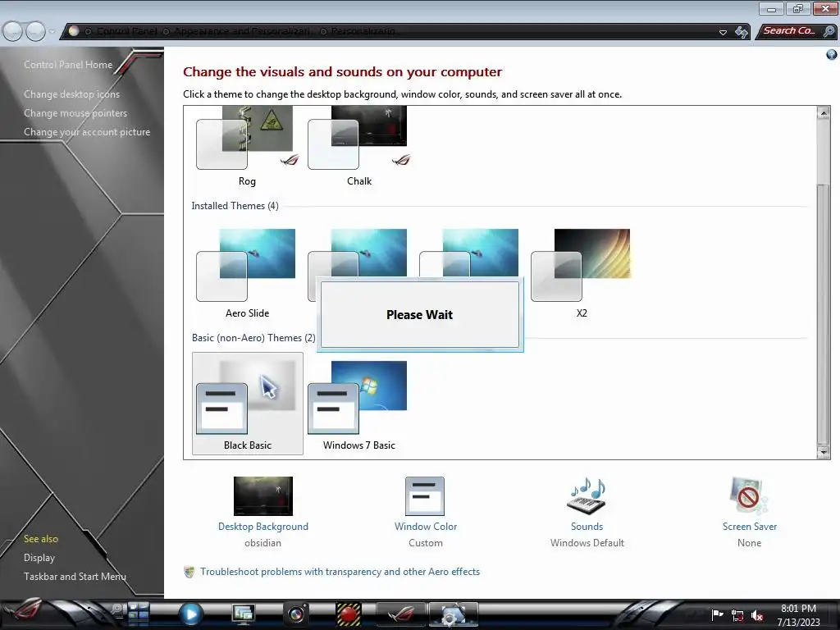
Task: Select the Black Basic theme
Action: coord(247,404)
